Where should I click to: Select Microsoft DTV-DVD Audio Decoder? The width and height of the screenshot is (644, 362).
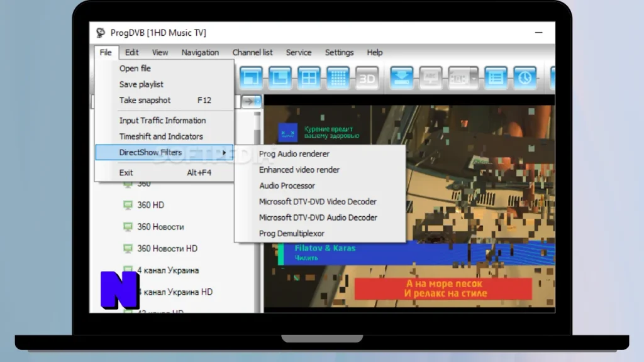click(x=320, y=217)
